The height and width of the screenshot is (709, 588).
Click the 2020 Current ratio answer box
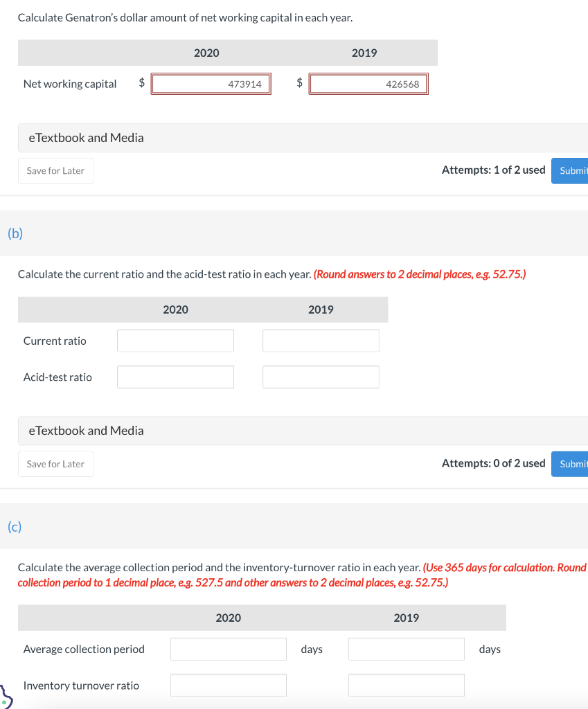tap(175, 340)
